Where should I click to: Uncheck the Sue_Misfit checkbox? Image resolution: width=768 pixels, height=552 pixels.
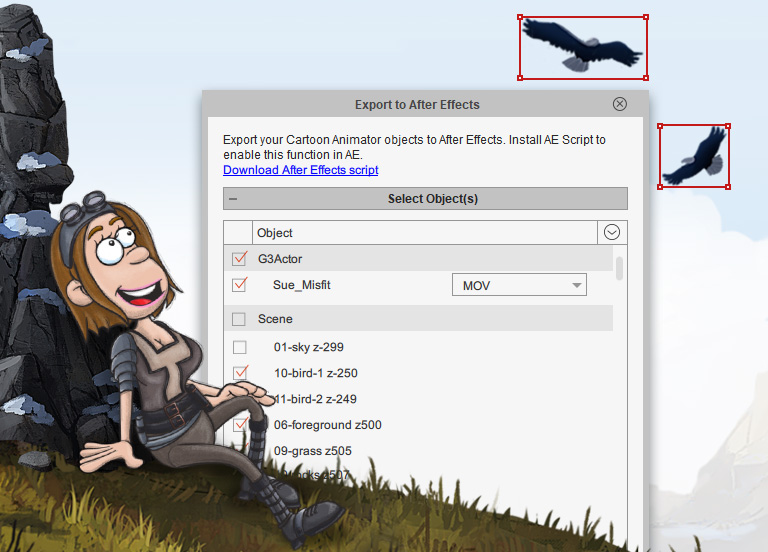coord(239,285)
